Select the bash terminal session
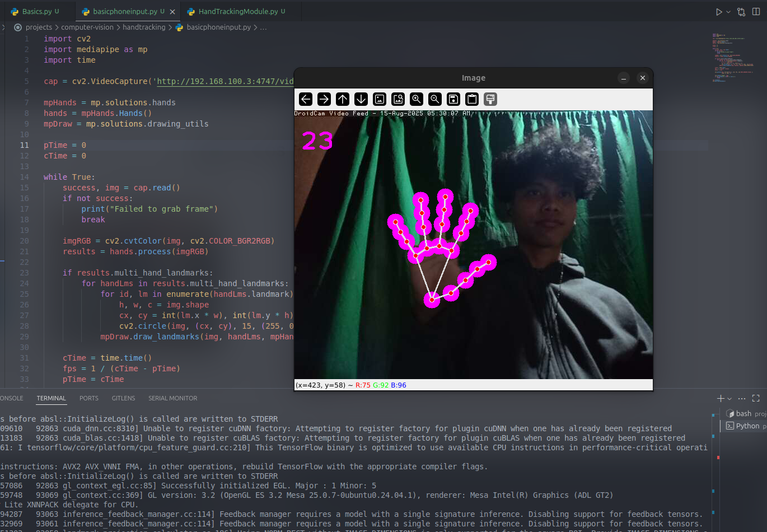The height and width of the screenshot is (532, 767). click(743, 413)
